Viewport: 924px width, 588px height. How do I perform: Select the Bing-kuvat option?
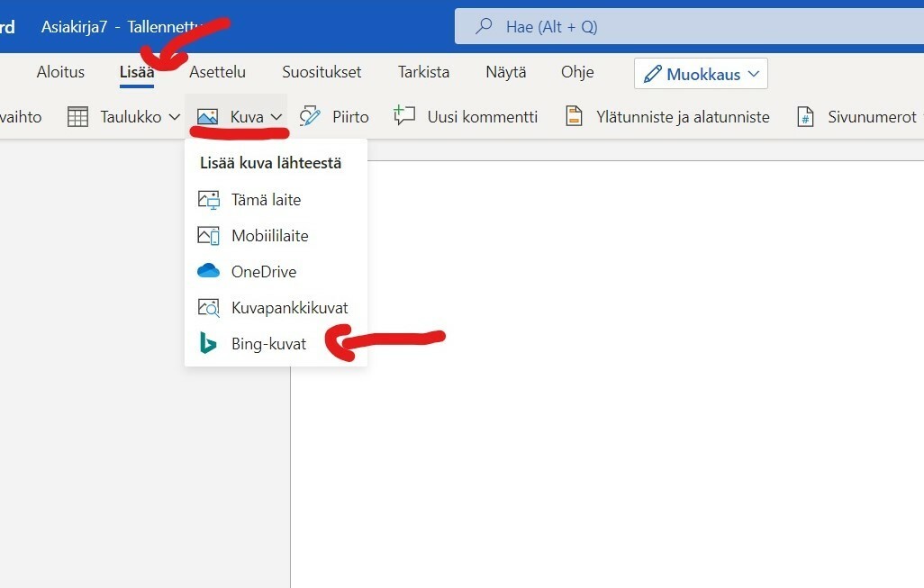pos(268,344)
